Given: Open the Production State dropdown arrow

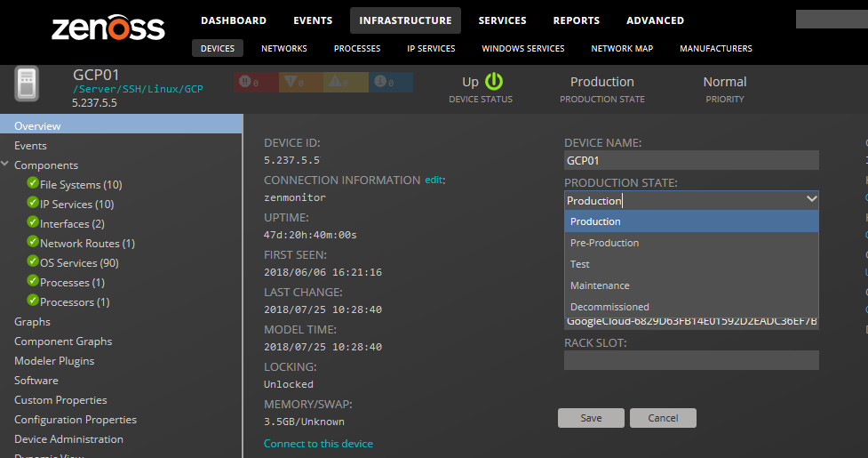Looking at the screenshot, I should tap(811, 199).
